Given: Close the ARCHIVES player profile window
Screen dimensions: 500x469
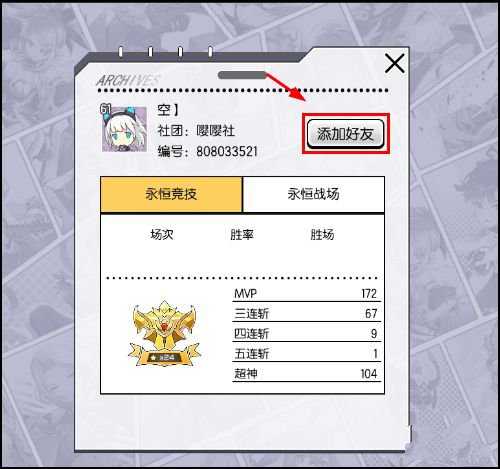Looking at the screenshot, I should click(395, 63).
